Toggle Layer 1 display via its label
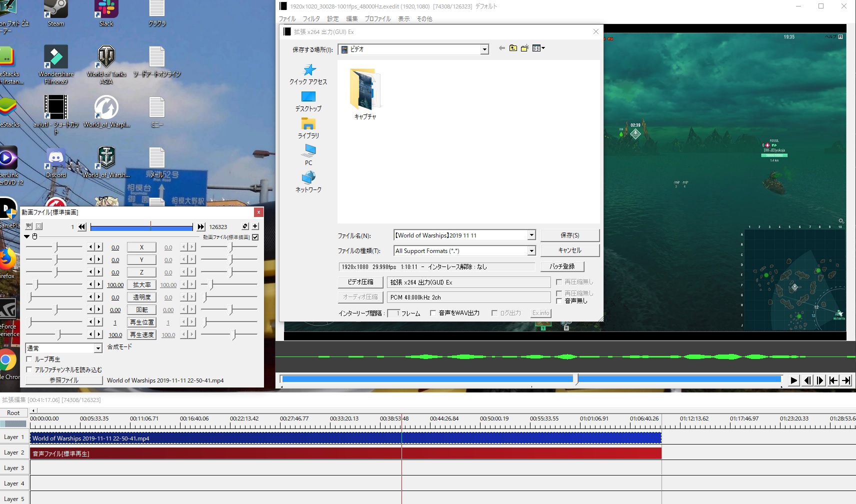Viewport: 856px width, 504px height. 14,437
